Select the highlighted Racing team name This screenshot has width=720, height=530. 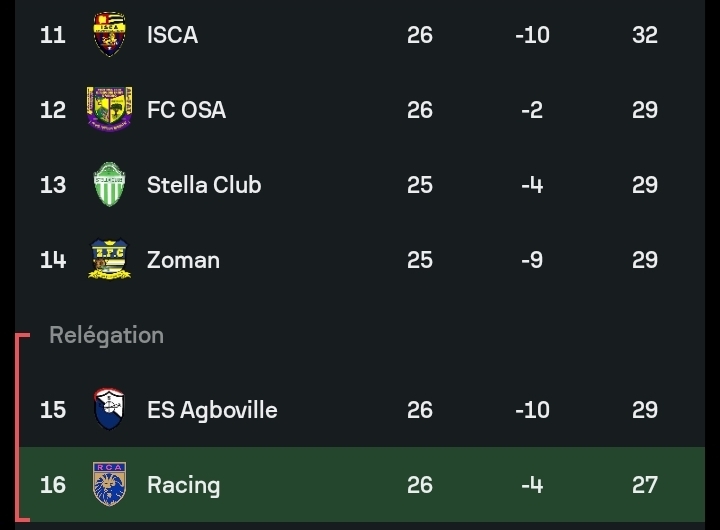(183, 485)
